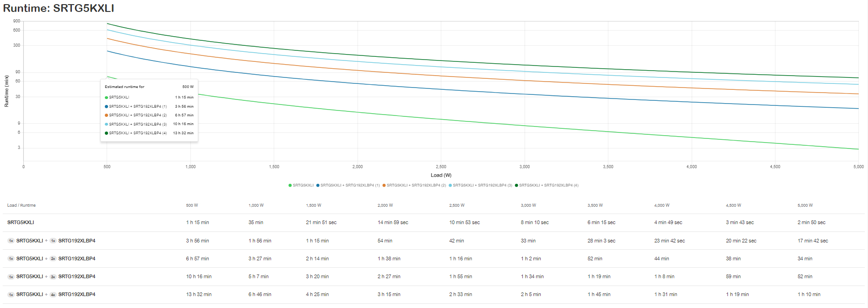The image size is (868, 308).
Task: Click standalone SRTG5KXLI label in first table row
Action: 21,223
